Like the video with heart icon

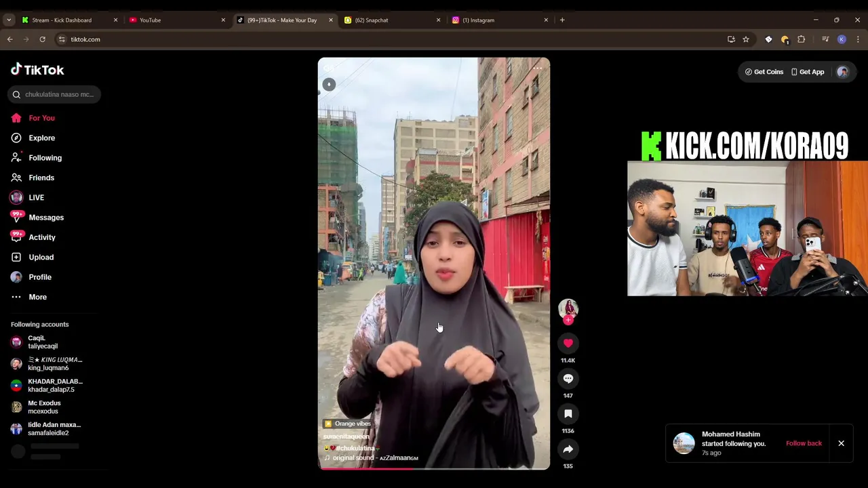coord(568,343)
